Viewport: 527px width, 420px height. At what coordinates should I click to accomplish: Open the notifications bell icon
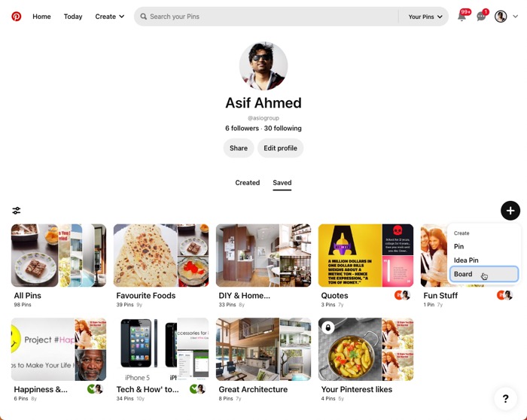[462, 16]
